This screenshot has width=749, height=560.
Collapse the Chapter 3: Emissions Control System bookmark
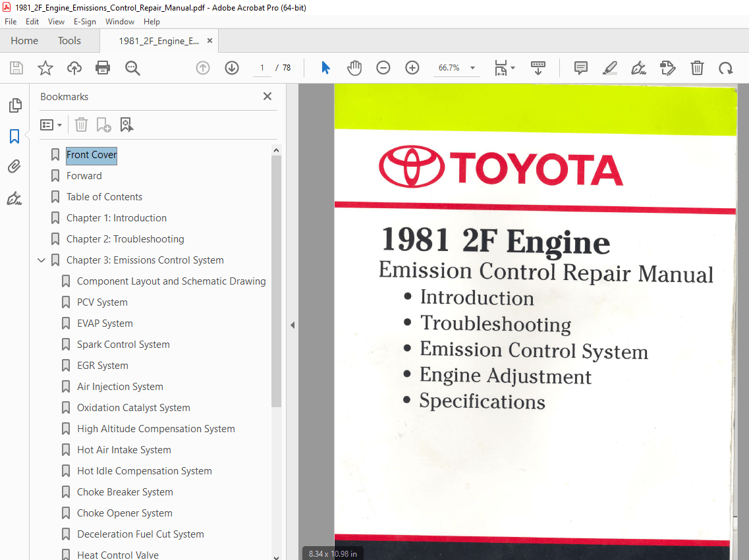coord(42,260)
